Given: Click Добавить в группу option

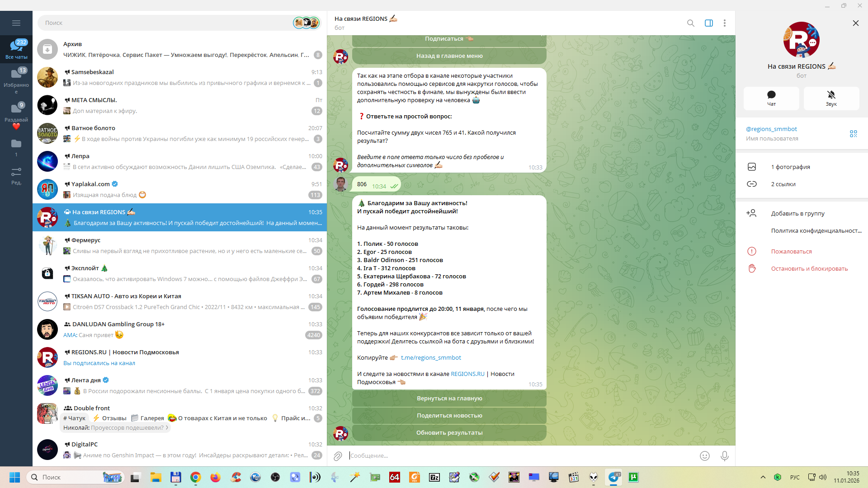Looking at the screenshot, I should [x=797, y=213].
